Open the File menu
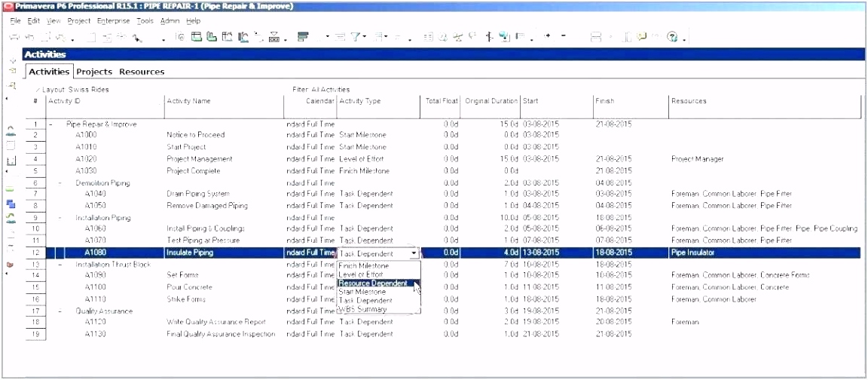The height and width of the screenshot is (380, 868). (x=15, y=20)
